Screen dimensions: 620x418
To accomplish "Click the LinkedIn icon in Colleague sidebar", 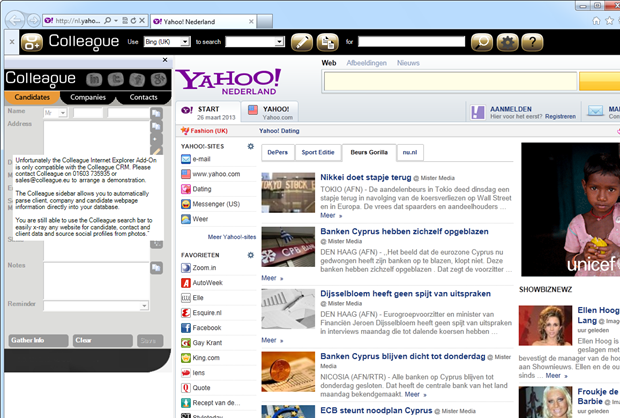I will pos(94,79).
